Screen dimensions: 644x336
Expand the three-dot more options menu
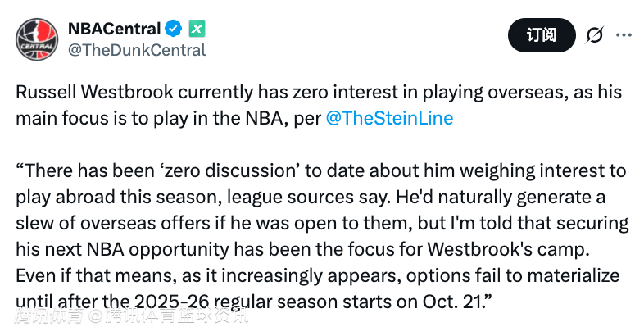tap(624, 35)
